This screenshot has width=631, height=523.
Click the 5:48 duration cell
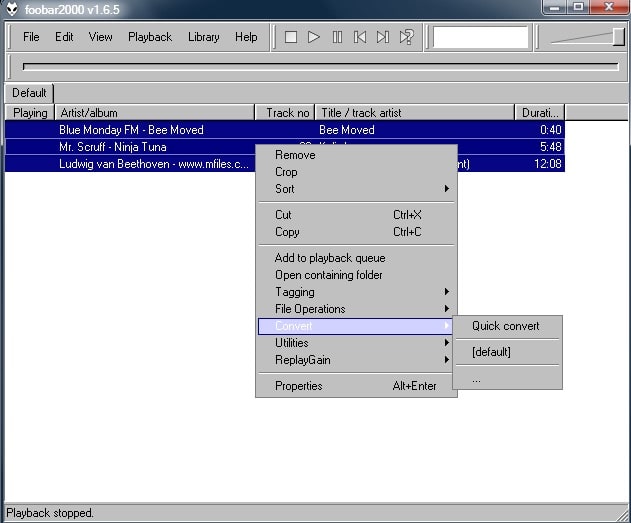pyautogui.click(x=550, y=147)
